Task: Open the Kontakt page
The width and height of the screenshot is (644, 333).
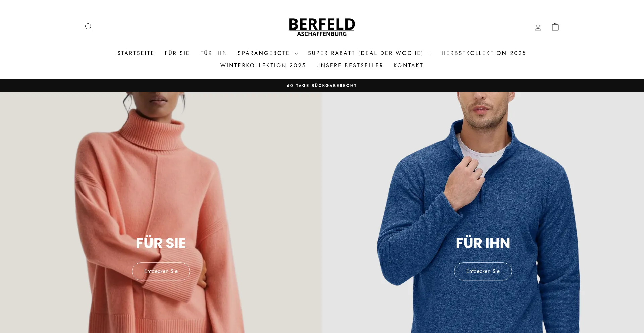Action: pos(409,66)
